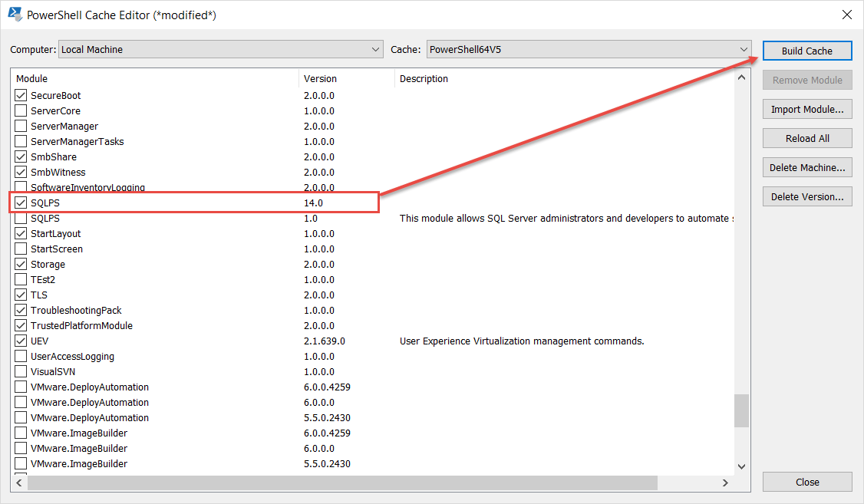This screenshot has height=504, width=864.
Task: Click the vertical scrollbar down arrow
Action: (741, 466)
